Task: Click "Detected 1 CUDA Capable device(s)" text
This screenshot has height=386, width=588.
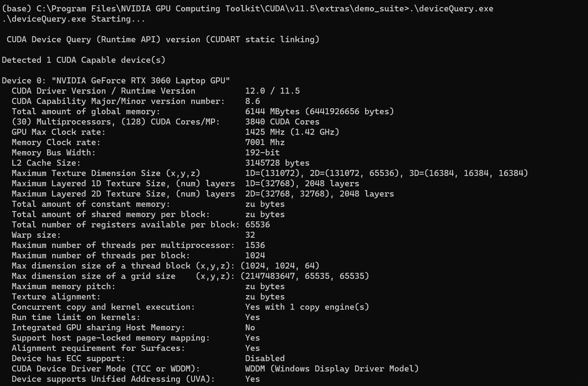Action: click(84, 60)
